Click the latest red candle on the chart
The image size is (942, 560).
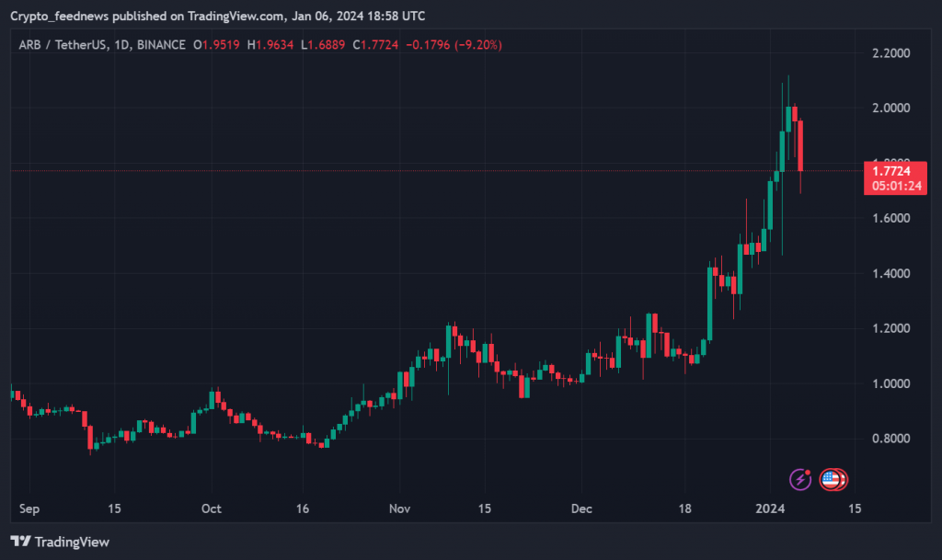[x=801, y=145]
